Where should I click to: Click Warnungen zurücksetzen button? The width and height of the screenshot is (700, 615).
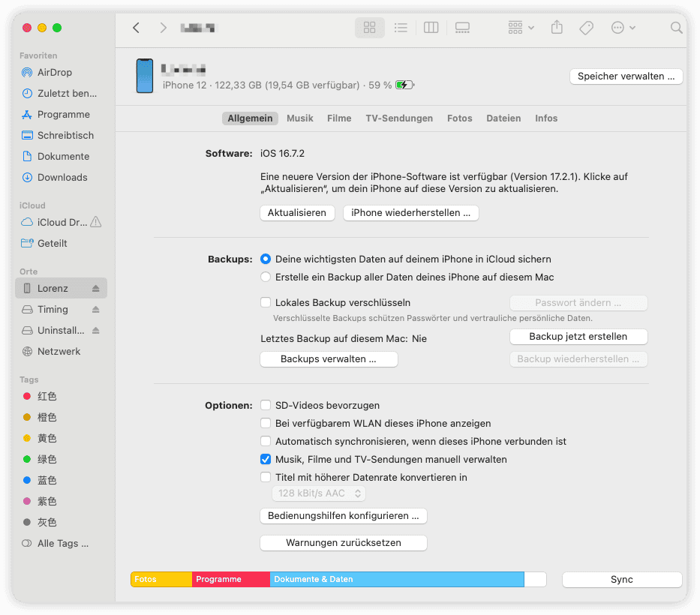pyautogui.click(x=344, y=543)
